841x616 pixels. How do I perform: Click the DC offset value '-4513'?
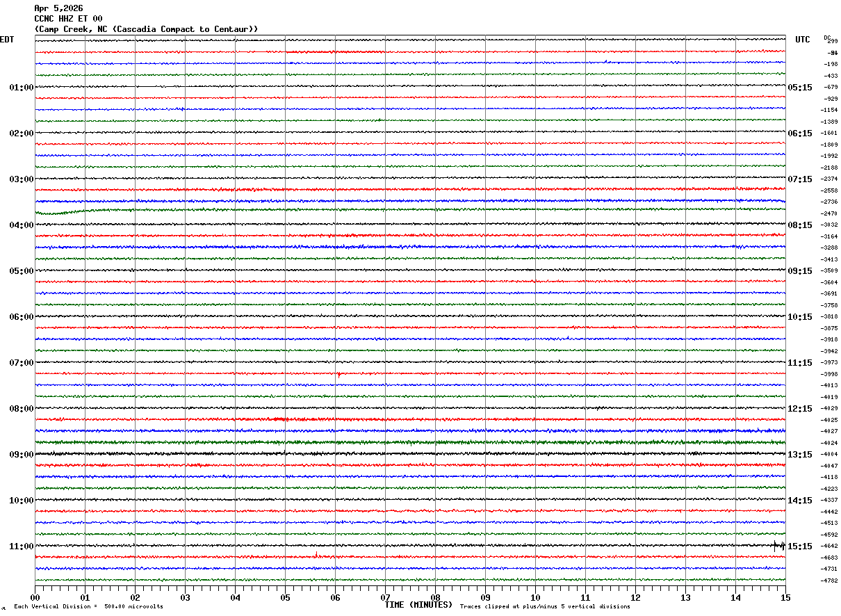(x=830, y=524)
